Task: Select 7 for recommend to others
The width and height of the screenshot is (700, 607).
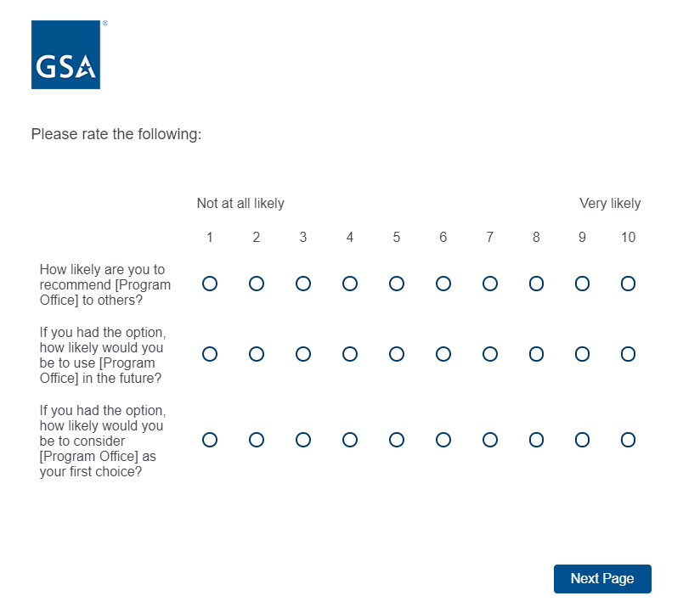Action: point(490,284)
